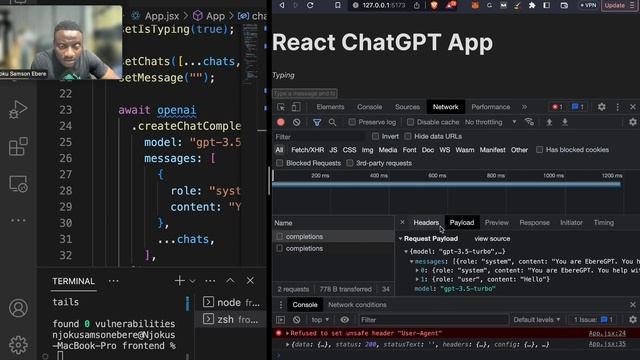The width and height of the screenshot is (640, 360).
Task: Export HAR file download icon
Action: [565, 122]
